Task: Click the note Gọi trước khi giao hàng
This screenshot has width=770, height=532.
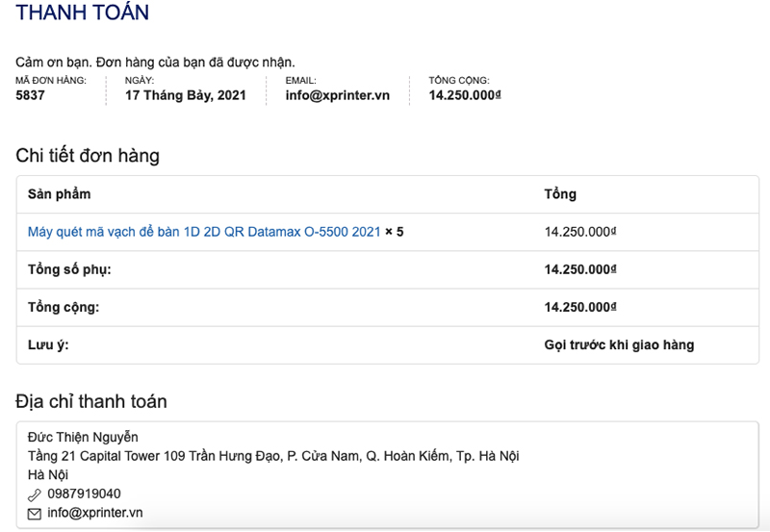Action: (x=619, y=344)
